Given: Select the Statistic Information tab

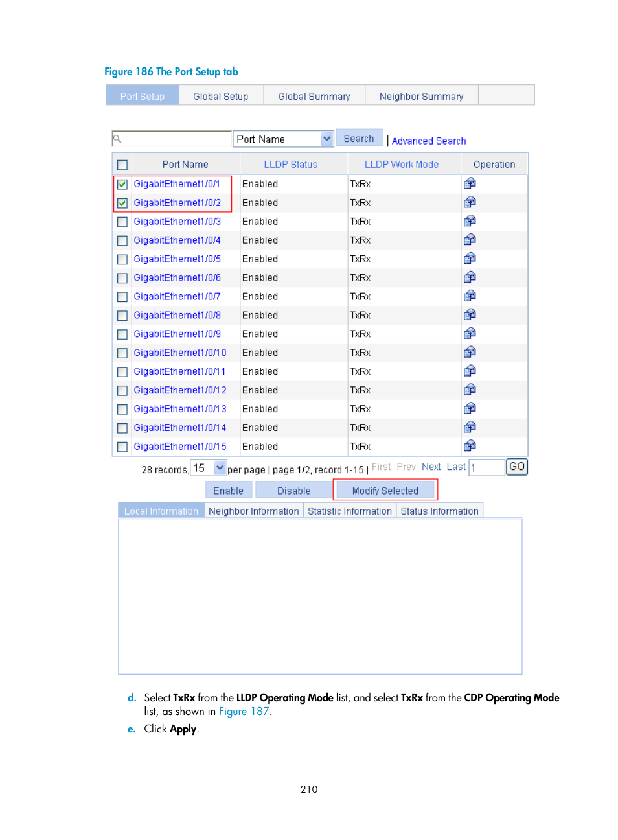Looking at the screenshot, I should tap(350, 511).
